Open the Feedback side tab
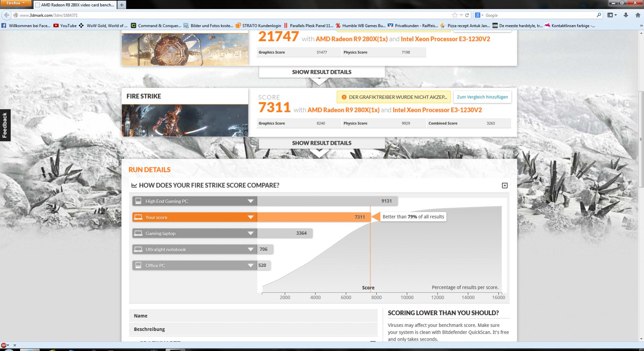The image size is (644, 351). 5,125
